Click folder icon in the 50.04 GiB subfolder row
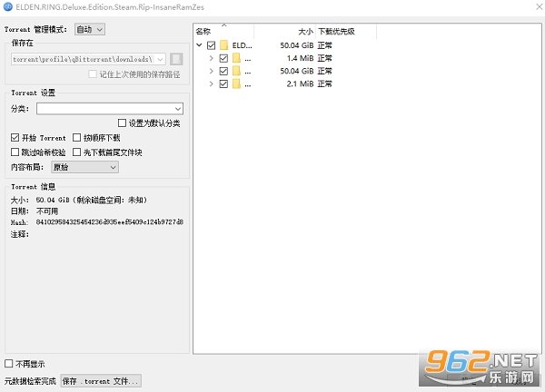 coord(237,71)
